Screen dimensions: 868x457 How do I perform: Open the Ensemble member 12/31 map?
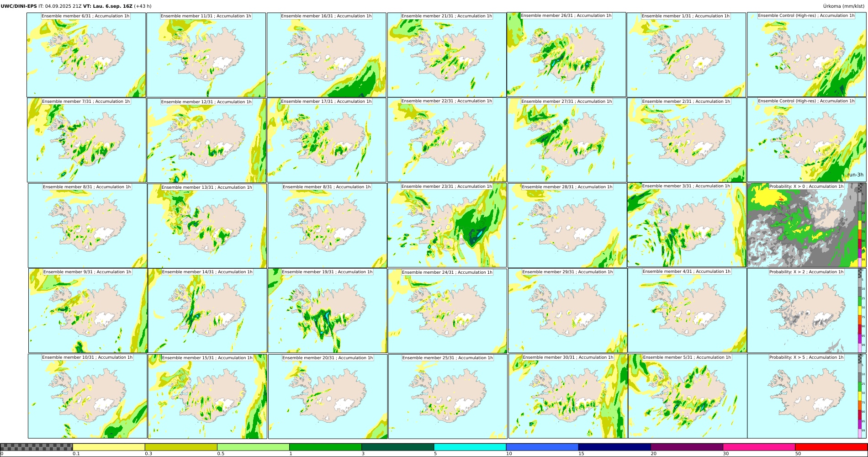pyautogui.click(x=206, y=140)
